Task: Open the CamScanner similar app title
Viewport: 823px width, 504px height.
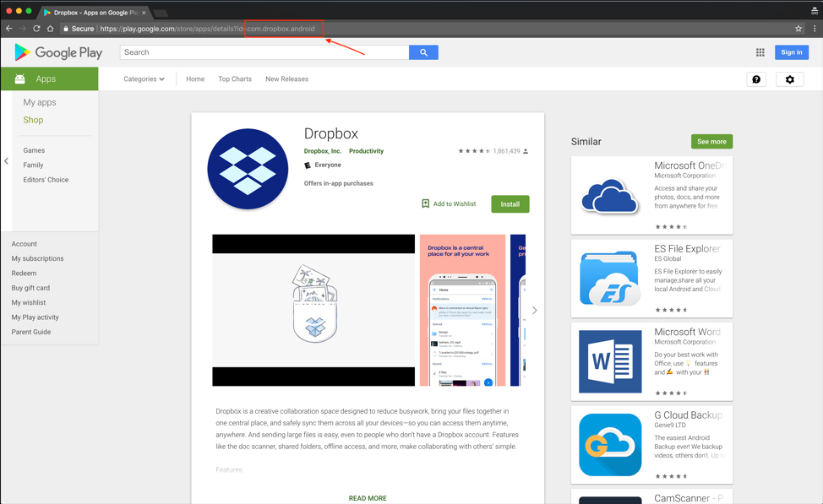Action: coord(689,498)
